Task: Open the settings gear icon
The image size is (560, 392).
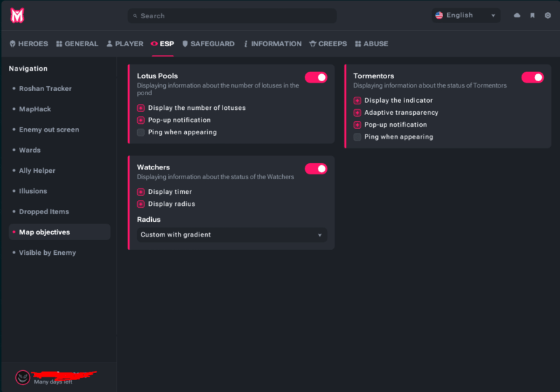Action: [547, 15]
